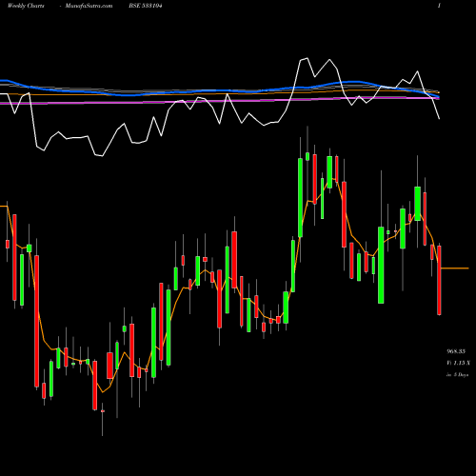Click the "968.33" price value
The width and height of the screenshot is (476, 476).
tap(456, 351)
